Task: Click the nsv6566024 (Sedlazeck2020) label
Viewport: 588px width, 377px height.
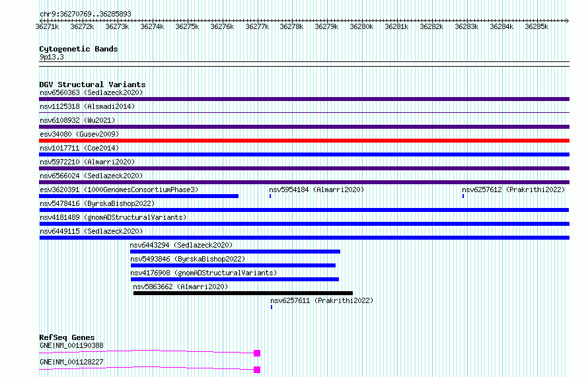Action: click(91, 176)
